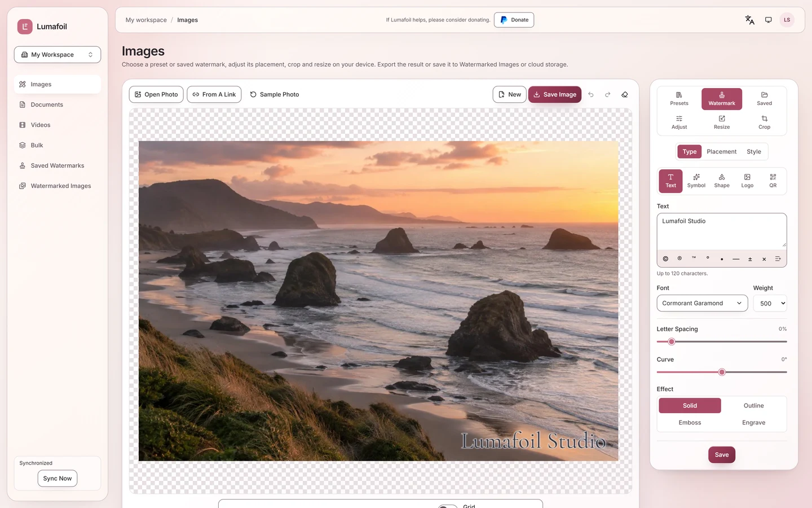This screenshot has width=812, height=508.
Task: Choose the Shape watermark type
Action: click(x=722, y=181)
